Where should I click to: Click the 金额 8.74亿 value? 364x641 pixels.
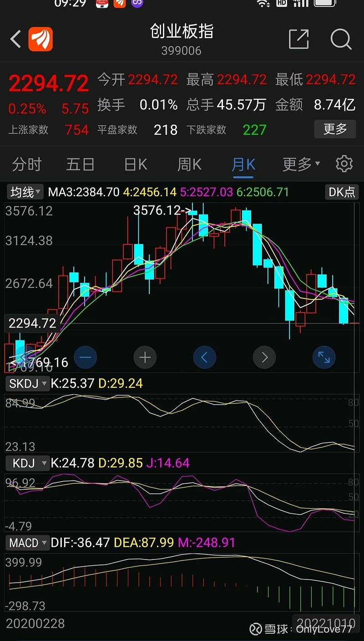tap(334, 105)
